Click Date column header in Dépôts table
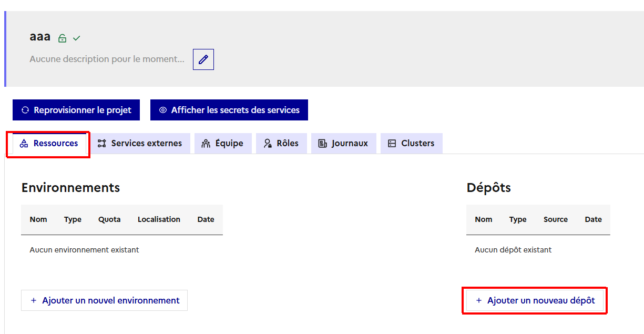644x334 pixels. point(593,219)
